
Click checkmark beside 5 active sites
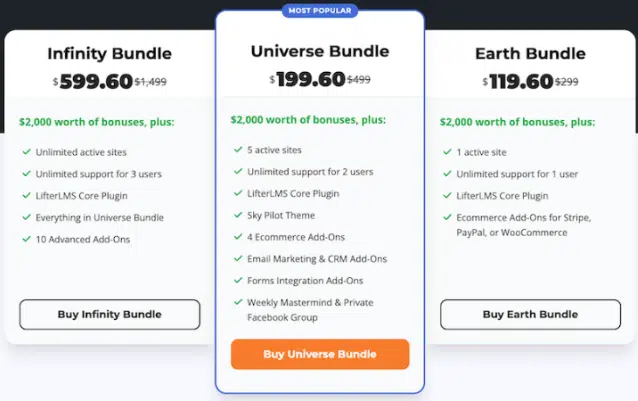pyautogui.click(x=237, y=150)
